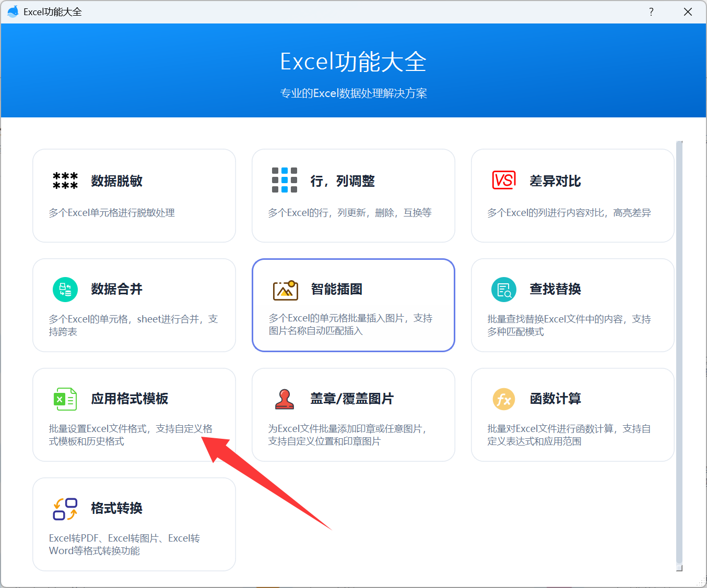Screen dimensions: 707x588
Task: Click the VS icon for 差异对比
Action: (504, 180)
